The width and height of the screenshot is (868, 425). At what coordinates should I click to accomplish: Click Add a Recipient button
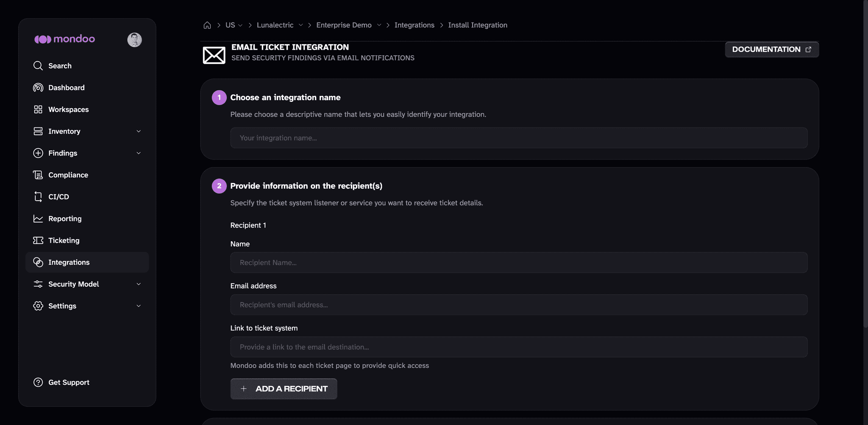point(284,389)
